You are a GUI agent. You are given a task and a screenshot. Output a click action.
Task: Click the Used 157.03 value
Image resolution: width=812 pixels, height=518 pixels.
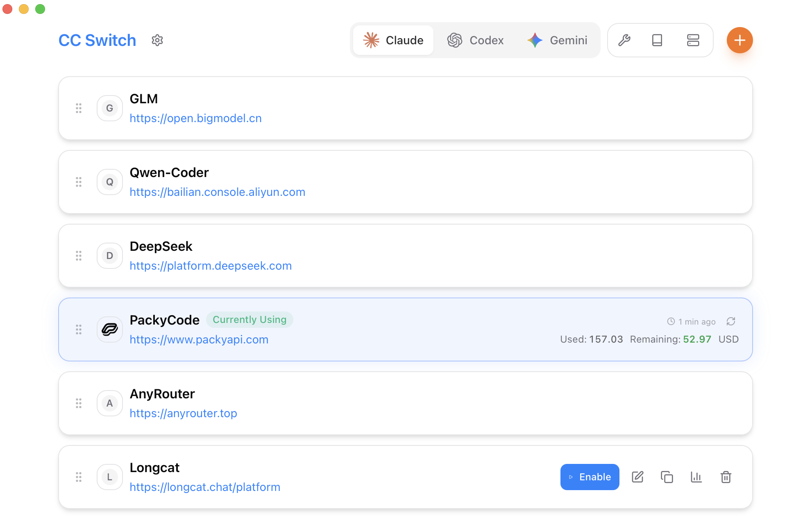[606, 339]
